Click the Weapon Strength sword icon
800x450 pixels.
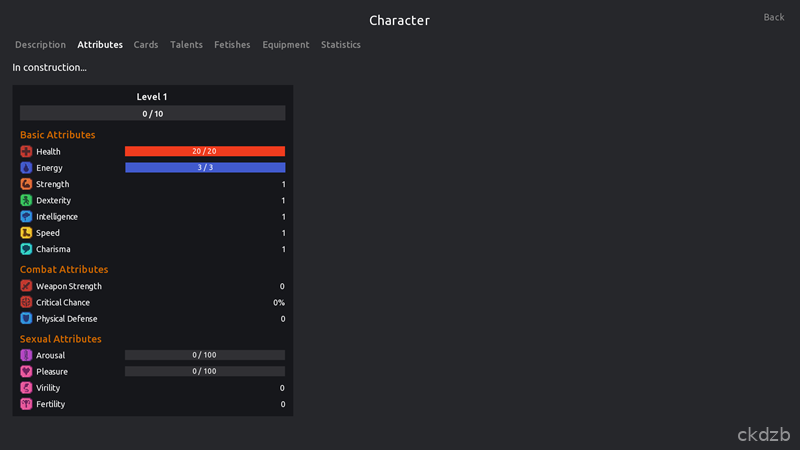(26, 286)
